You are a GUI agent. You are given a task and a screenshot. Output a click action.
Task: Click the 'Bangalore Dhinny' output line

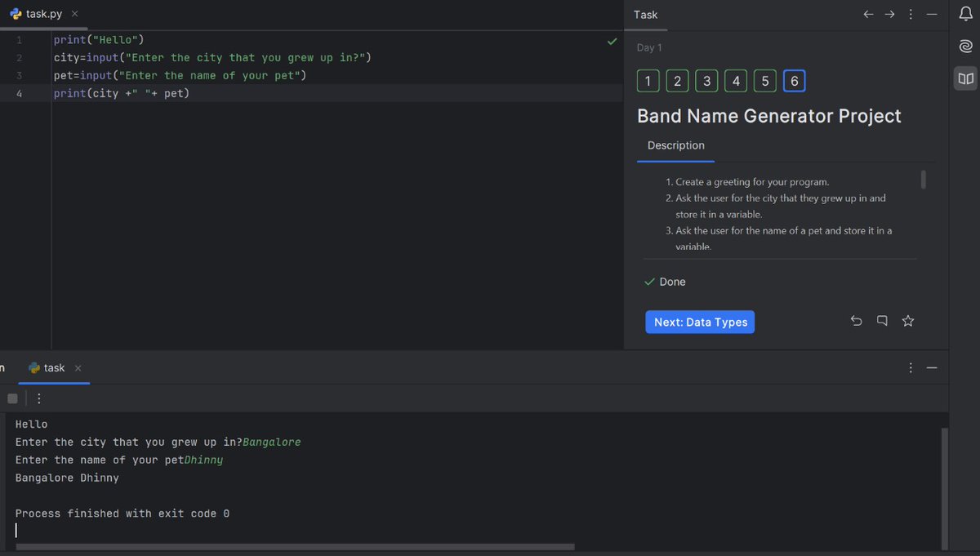click(x=67, y=478)
